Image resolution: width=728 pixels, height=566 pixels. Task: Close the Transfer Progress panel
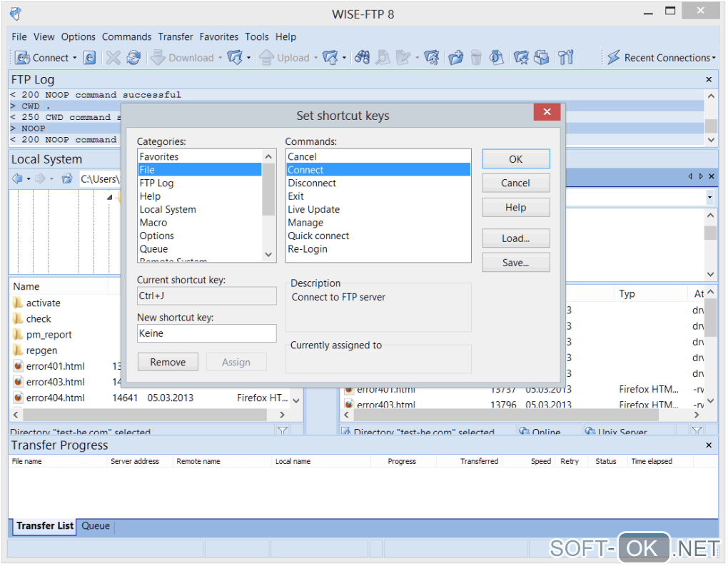click(709, 446)
